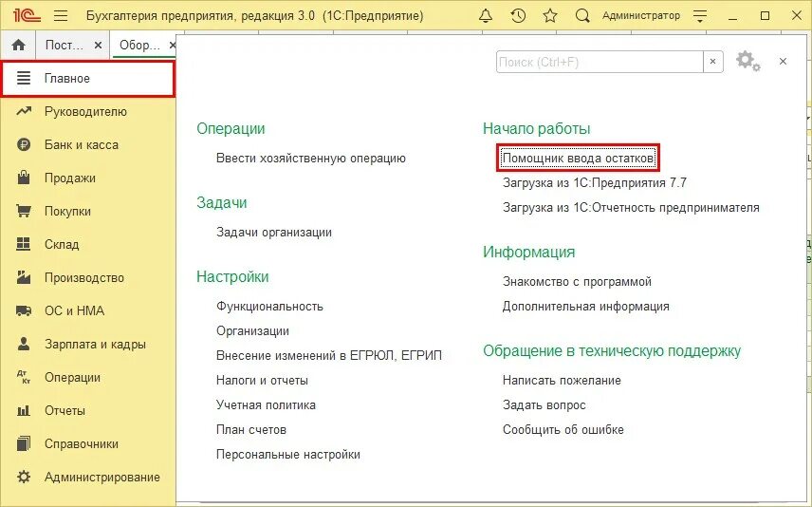Click the Главное lines icon
Image resolution: width=812 pixels, height=507 pixels.
click(24, 78)
